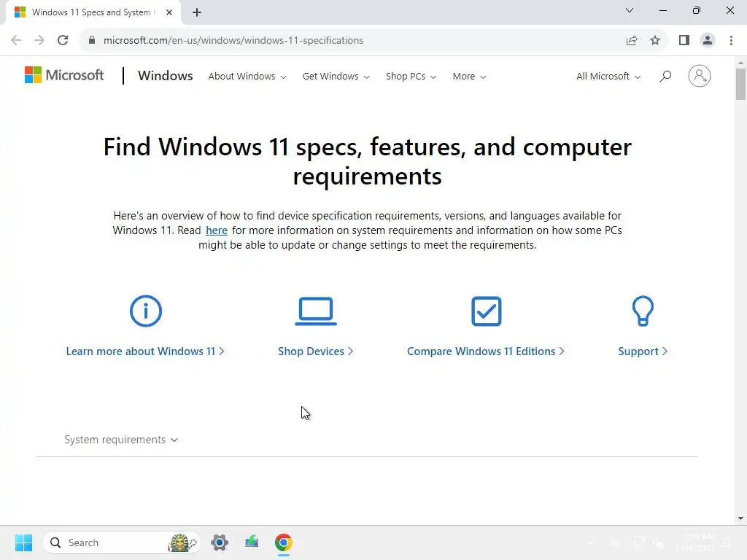Screen dimensions: 747x560
Task: Click the info circle icon
Action: [146, 311]
